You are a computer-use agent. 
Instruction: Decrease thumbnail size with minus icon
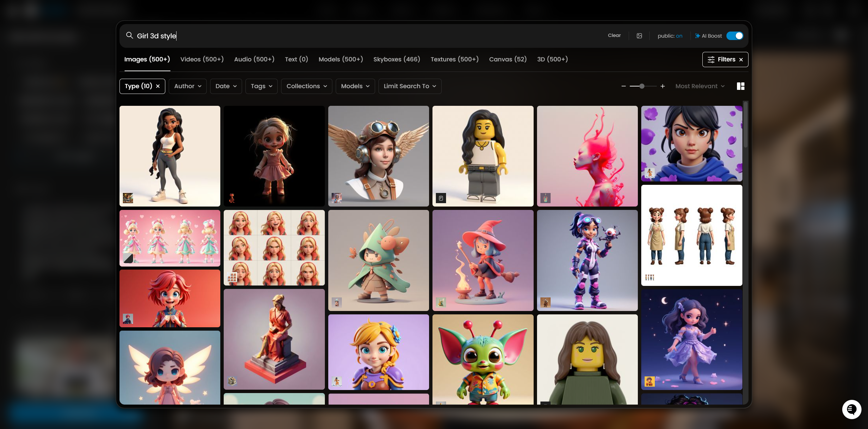pyautogui.click(x=624, y=86)
